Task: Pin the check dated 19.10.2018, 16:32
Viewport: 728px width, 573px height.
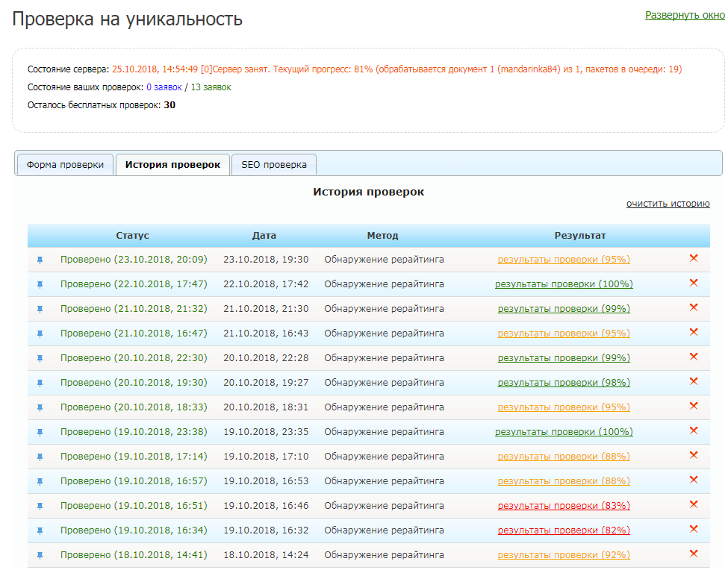Action: 40,530
